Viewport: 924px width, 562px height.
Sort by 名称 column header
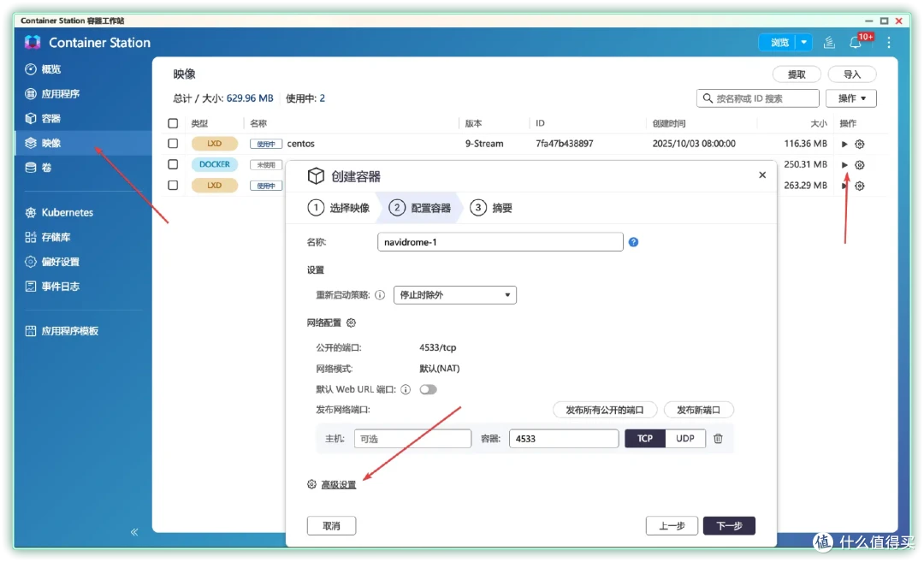click(x=258, y=123)
